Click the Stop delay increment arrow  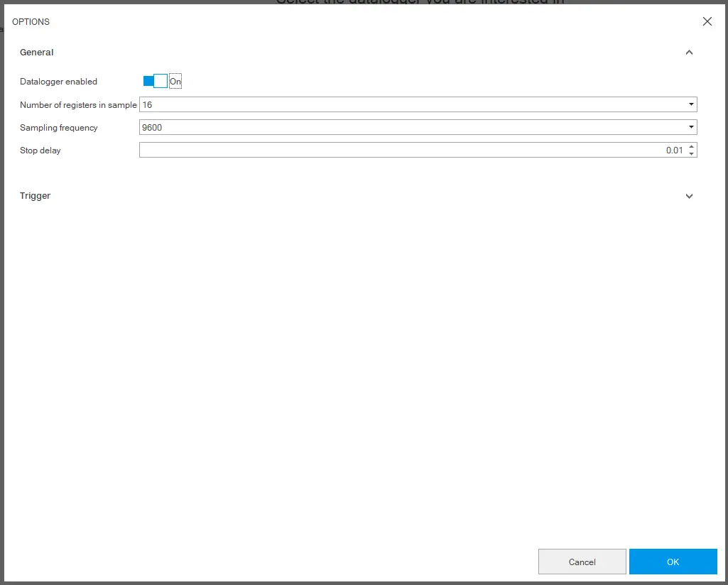pos(692,146)
